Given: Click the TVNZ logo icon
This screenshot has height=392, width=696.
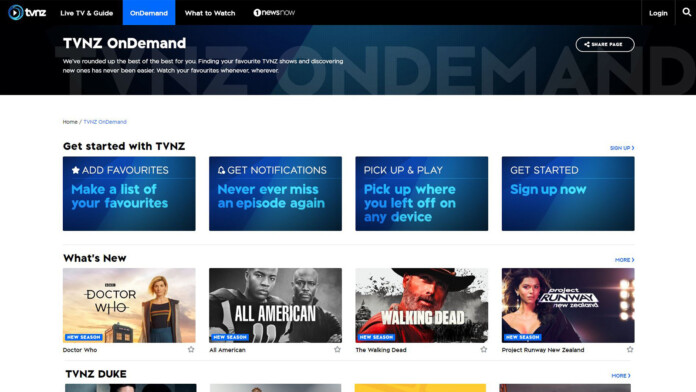Looking at the screenshot, I should 27,12.
